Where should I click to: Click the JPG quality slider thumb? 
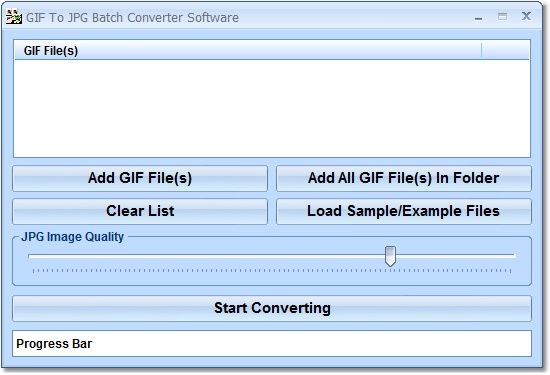(x=390, y=256)
